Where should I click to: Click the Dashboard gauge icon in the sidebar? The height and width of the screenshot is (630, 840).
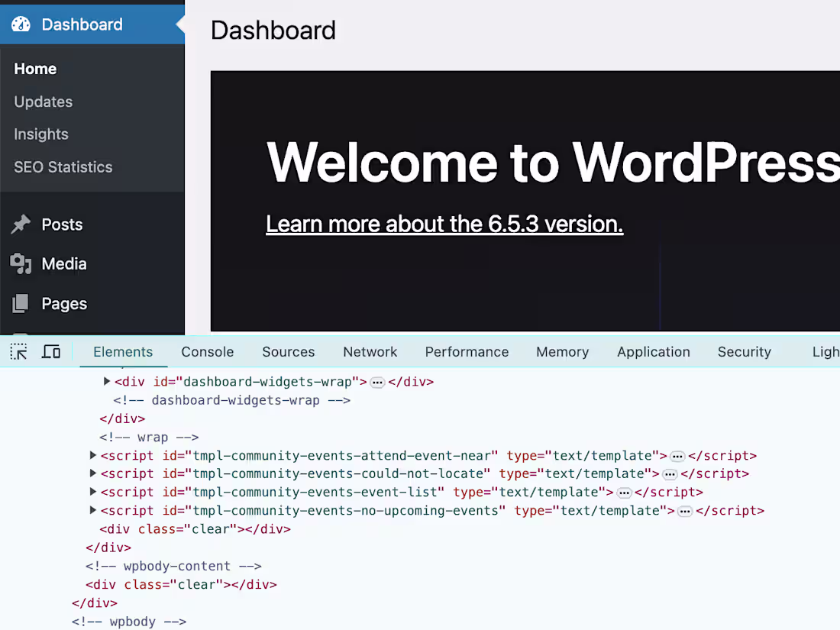pos(21,24)
